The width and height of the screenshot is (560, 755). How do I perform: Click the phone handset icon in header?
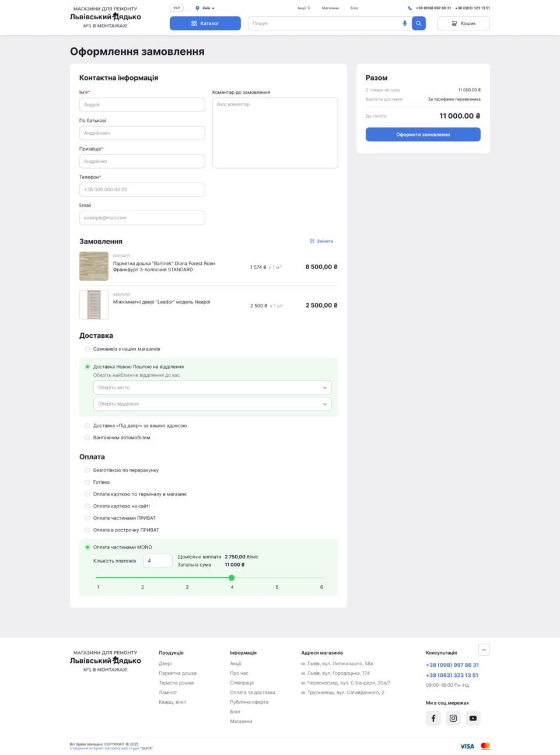coord(410,8)
